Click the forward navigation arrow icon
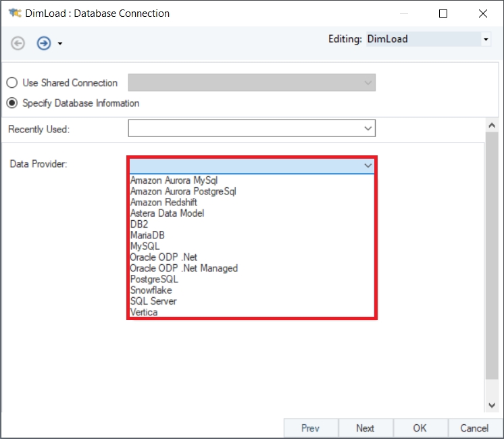The height and width of the screenshot is (439, 504). click(44, 43)
